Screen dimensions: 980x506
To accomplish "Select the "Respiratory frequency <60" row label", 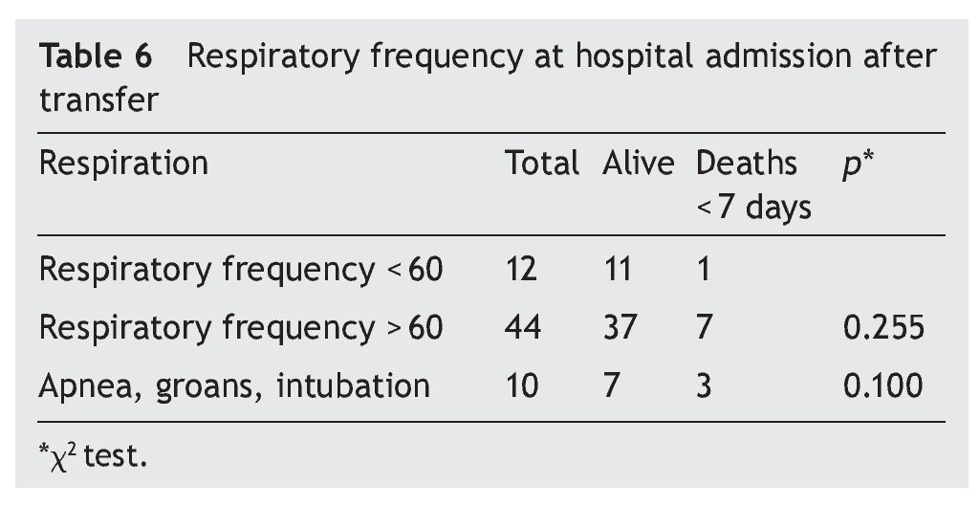I will [241, 270].
